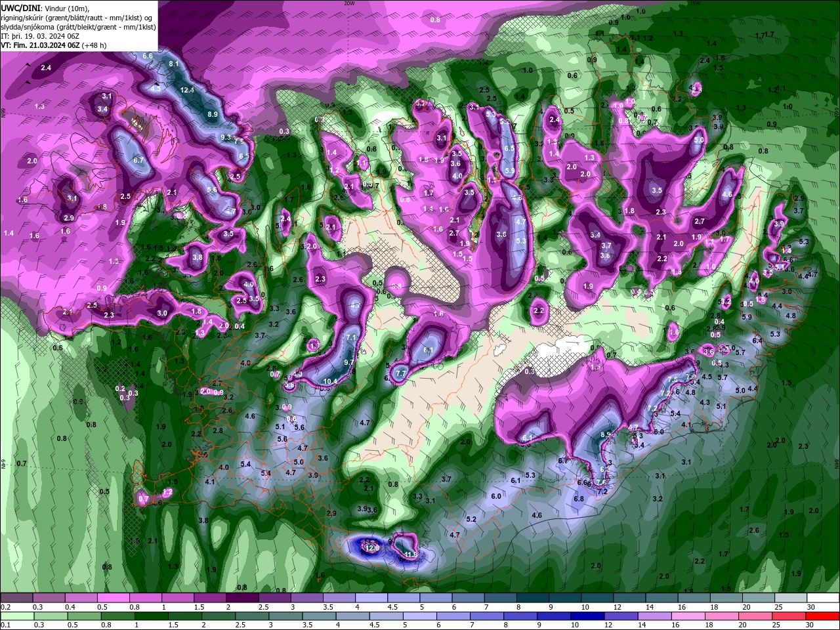Click the '0.1' label in bottom legend row
Image resolution: width=840 pixels, height=630 pixels.
click(5, 625)
